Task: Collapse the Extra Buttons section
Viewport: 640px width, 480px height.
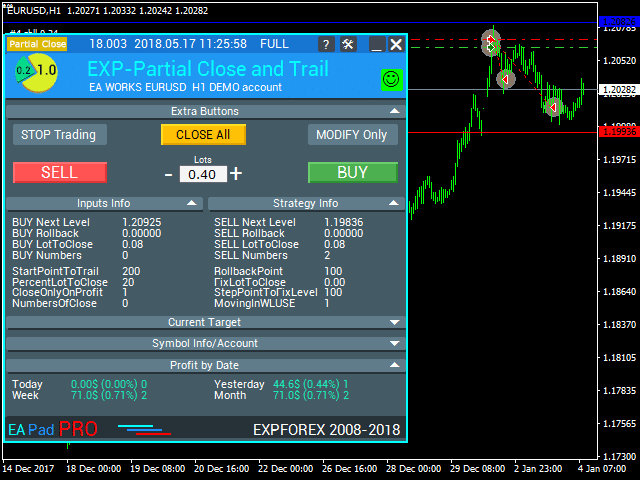Action: 394,111
